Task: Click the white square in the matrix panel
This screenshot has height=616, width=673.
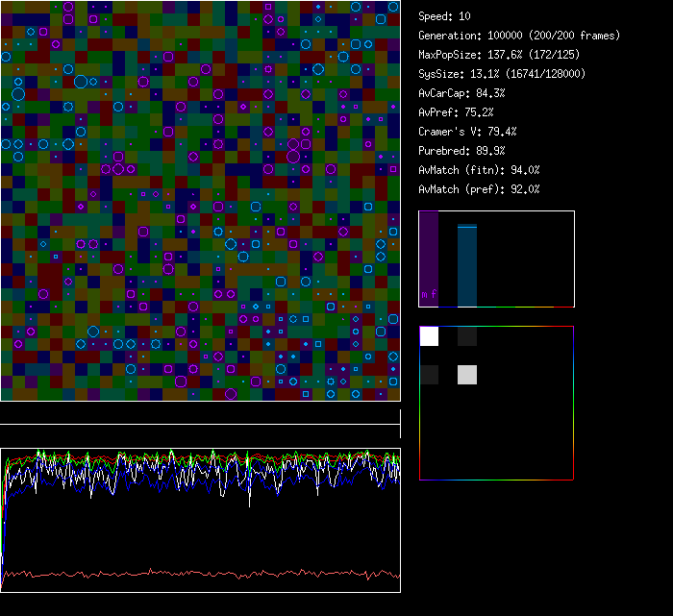Action: coord(429,336)
